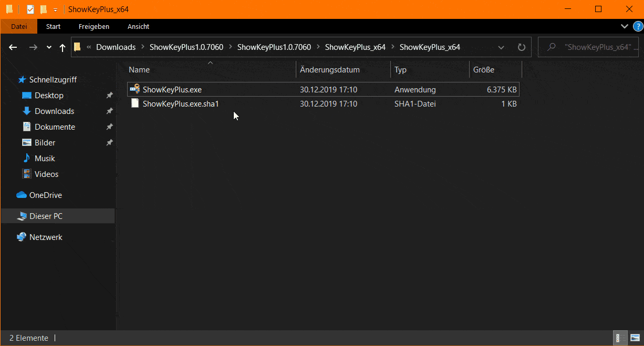Select Schnellzugriff in the navigation pane

click(x=53, y=80)
